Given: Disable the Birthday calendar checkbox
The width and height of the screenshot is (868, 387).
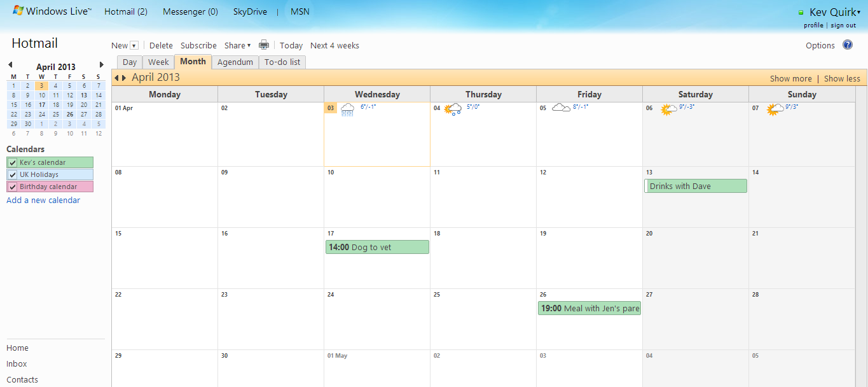Looking at the screenshot, I should point(11,186).
